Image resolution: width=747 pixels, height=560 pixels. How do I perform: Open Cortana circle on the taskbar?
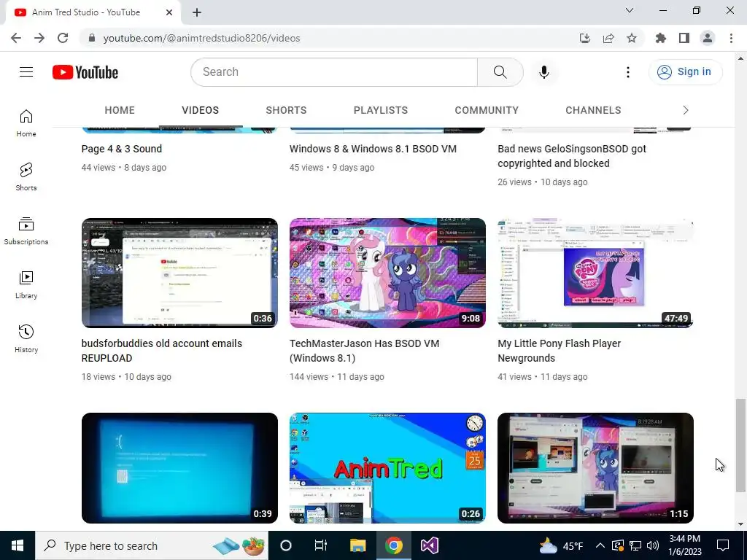click(286, 545)
